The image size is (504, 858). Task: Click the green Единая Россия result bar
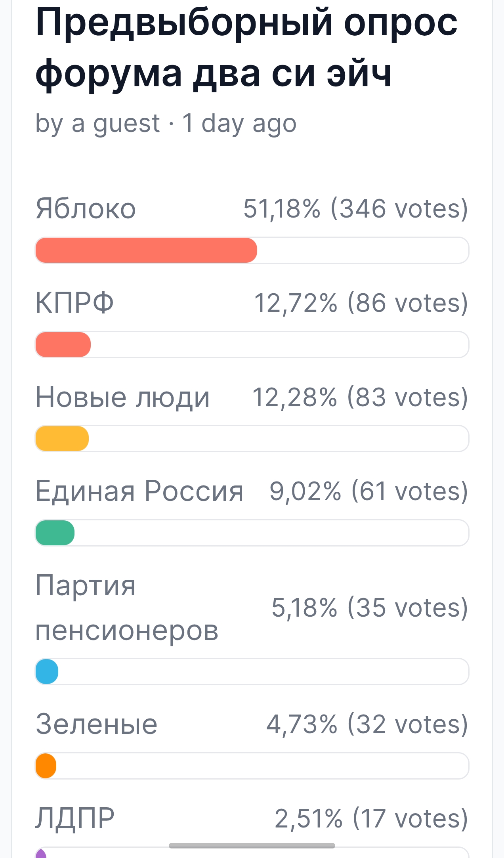[x=55, y=533]
